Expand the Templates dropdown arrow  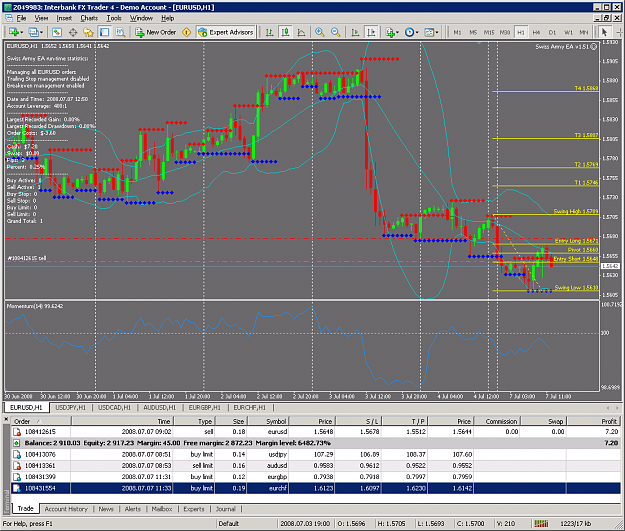(437, 32)
